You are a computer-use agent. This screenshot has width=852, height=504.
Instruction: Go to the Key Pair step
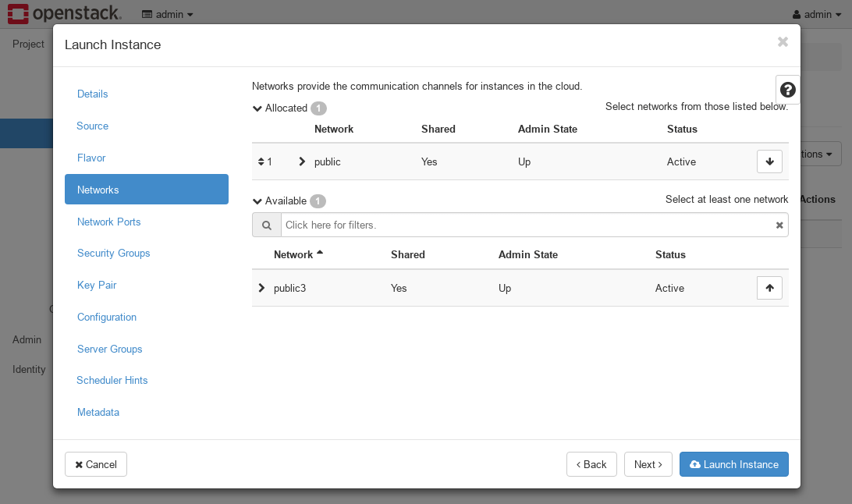(x=96, y=285)
